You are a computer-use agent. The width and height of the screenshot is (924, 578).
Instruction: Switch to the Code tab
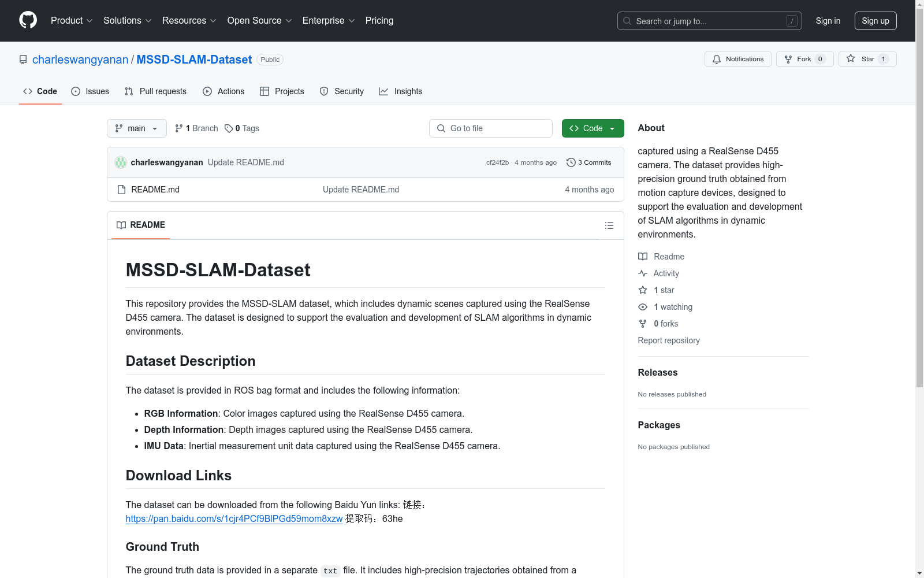(x=40, y=91)
